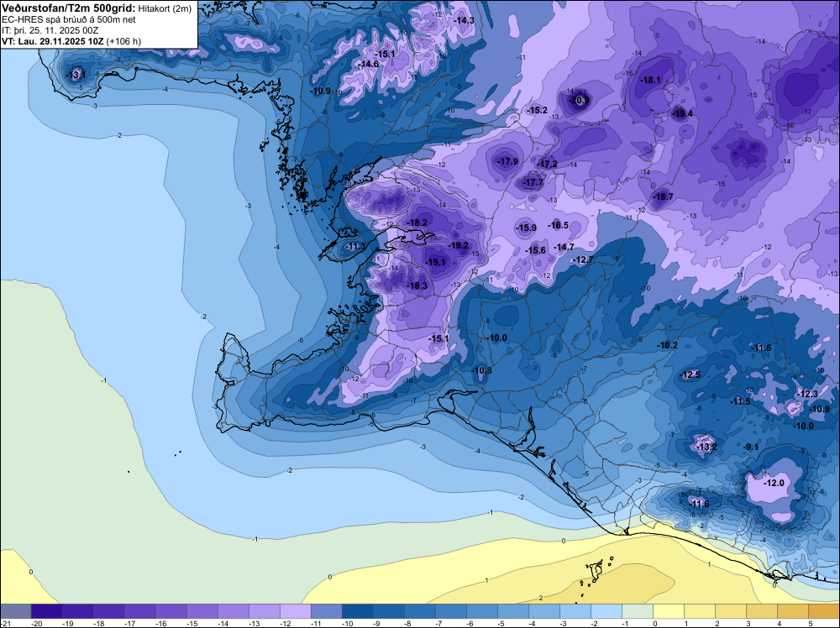Select the legend swatch between -20 and -19
This screenshot has height=628, width=840.
point(46,611)
